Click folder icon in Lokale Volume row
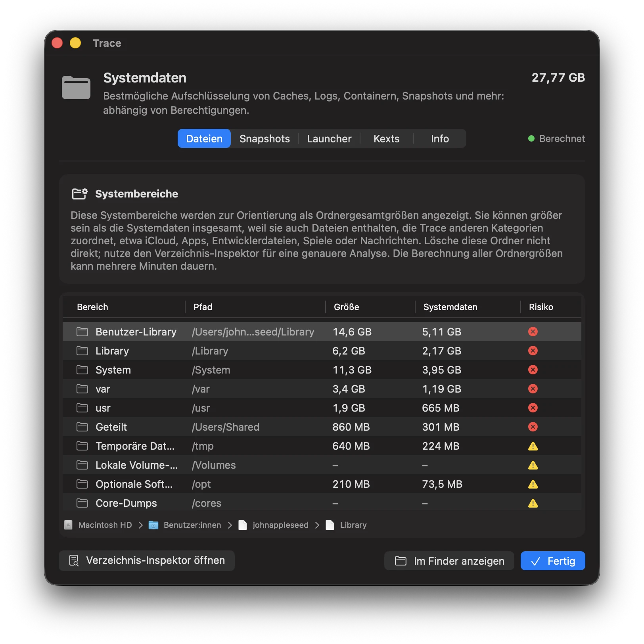Screen dimensions: 644x644 [x=82, y=465]
